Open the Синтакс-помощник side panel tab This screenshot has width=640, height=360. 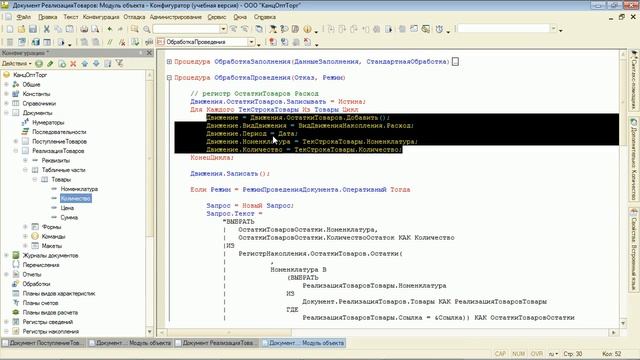click(x=634, y=80)
